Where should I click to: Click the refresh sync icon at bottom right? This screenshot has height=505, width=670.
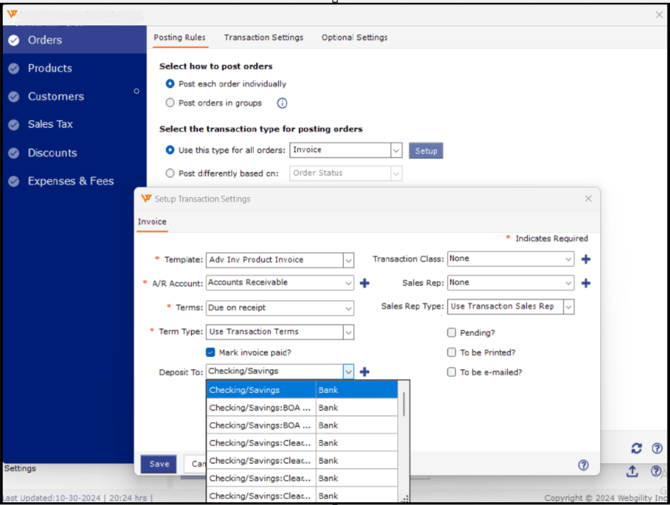pyautogui.click(x=636, y=449)
